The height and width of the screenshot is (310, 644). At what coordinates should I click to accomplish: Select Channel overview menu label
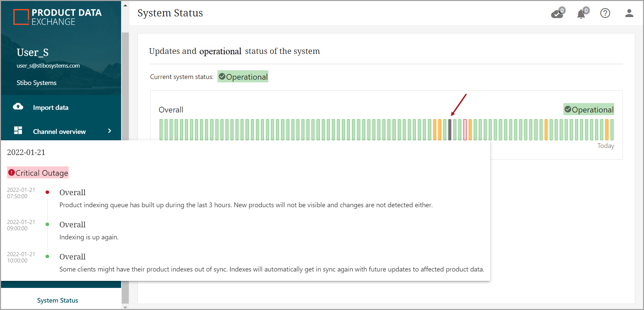coord(59,132)
